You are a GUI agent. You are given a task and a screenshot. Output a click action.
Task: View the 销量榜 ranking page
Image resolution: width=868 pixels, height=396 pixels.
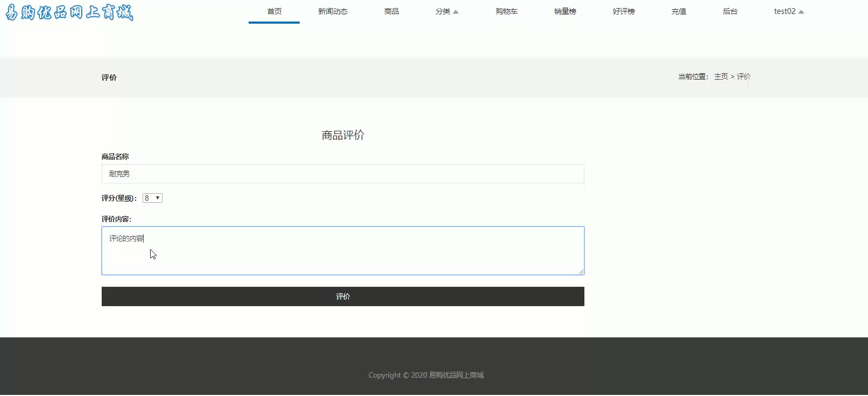coord(565,11)
